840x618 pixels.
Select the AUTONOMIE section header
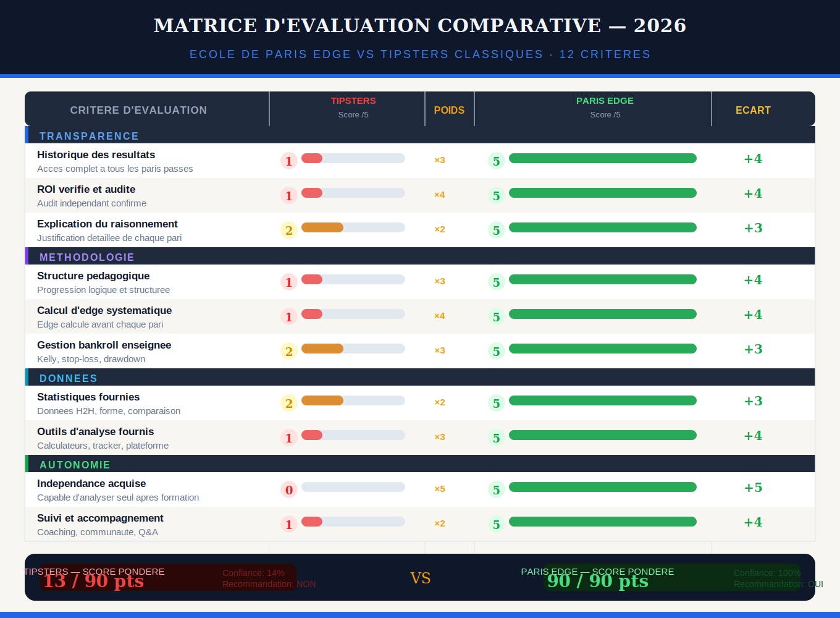pyautogui.click(x=420, y=463)
